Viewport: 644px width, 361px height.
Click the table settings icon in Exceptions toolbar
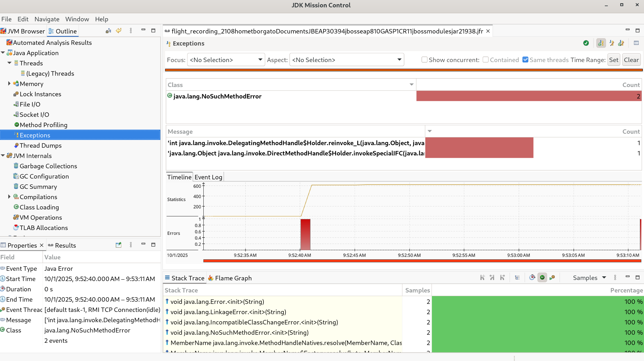pyautogui.click(x=636, y=43)
